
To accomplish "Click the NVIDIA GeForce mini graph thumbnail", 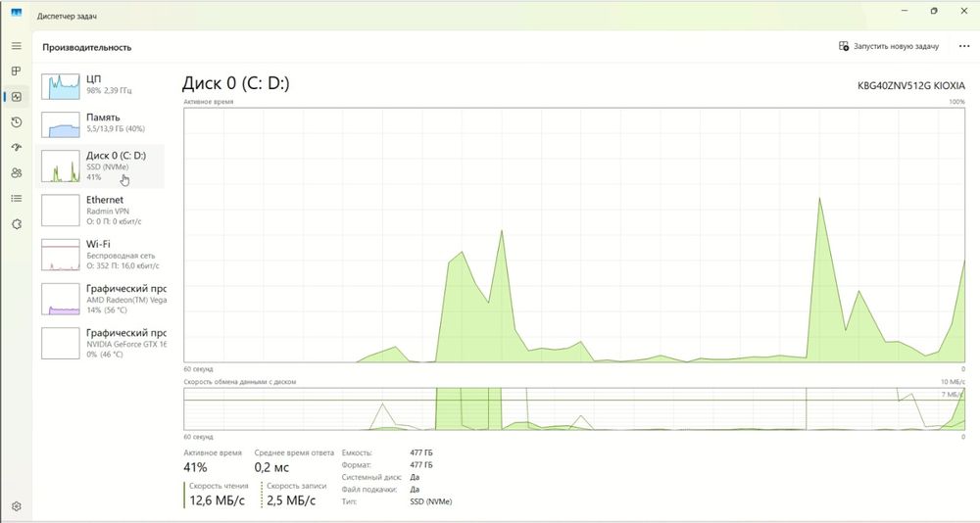I will click(61, 344).
